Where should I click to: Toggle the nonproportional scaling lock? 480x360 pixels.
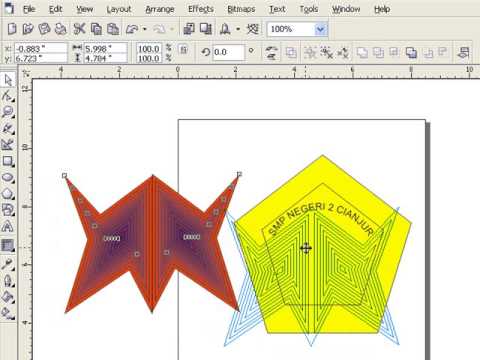pos(184,50)
